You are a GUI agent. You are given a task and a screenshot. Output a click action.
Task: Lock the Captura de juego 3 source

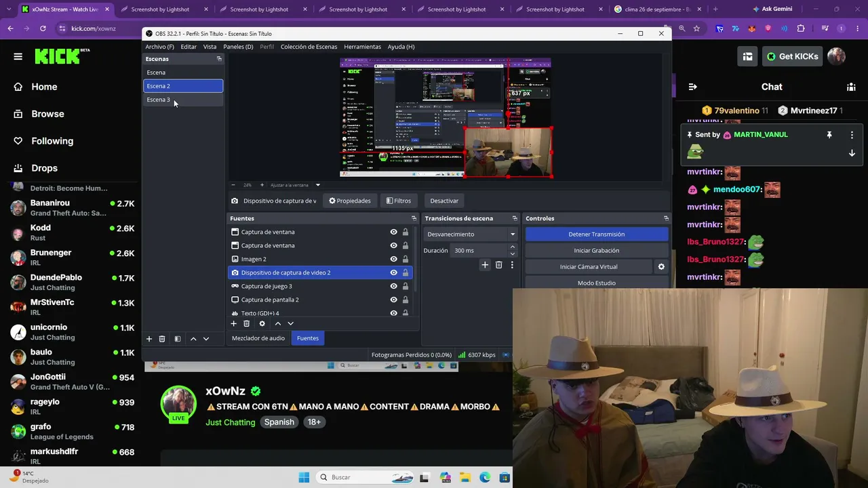[406, 286]
